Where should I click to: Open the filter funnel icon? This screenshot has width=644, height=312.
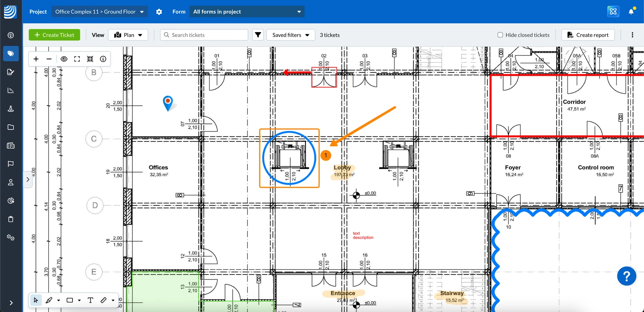[x=258, y=35]
